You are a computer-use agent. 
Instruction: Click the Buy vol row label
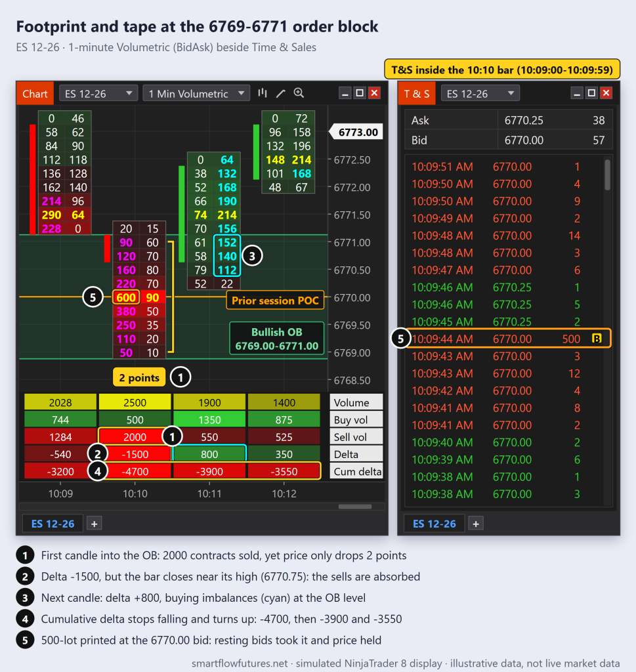click(356, 419)
